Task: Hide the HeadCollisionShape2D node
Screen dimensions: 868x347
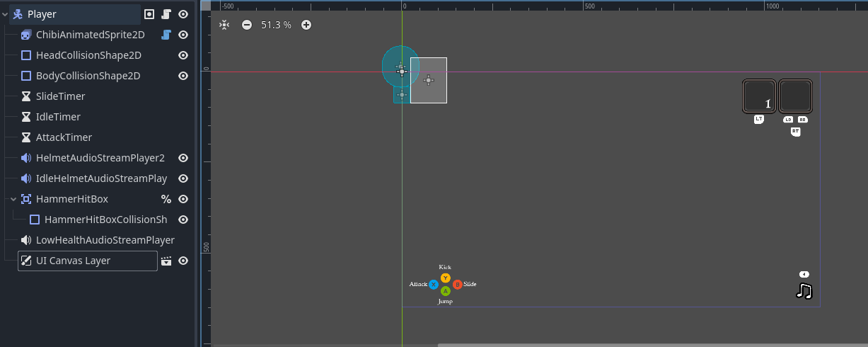Action: [x=183, y=55]
